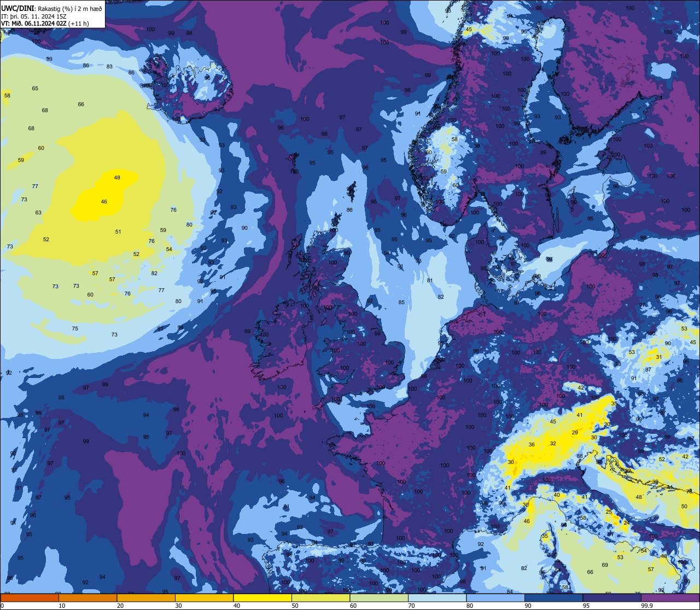Click the map humidity value '84'
The image size is (700, 610).
pyautogui.click(x=510, y=591)
